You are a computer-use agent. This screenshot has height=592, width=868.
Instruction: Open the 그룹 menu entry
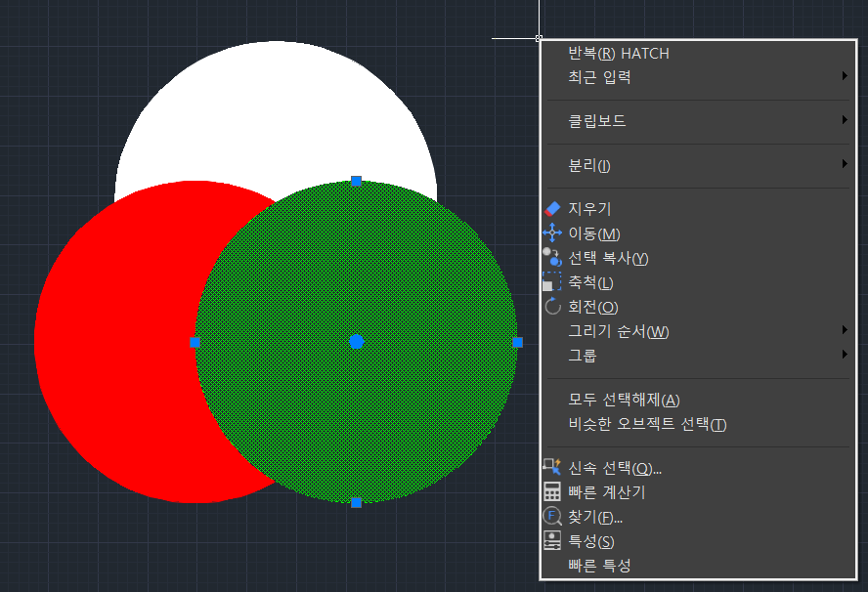pos(698,356)
